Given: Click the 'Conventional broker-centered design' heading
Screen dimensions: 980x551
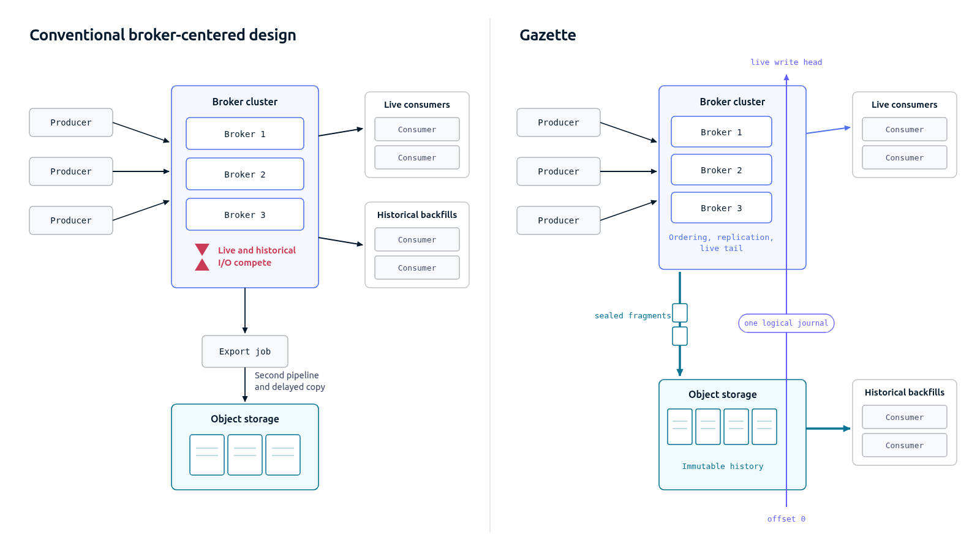Looking at the screenshot, I should pyautogui.click(x=163, y=35).
